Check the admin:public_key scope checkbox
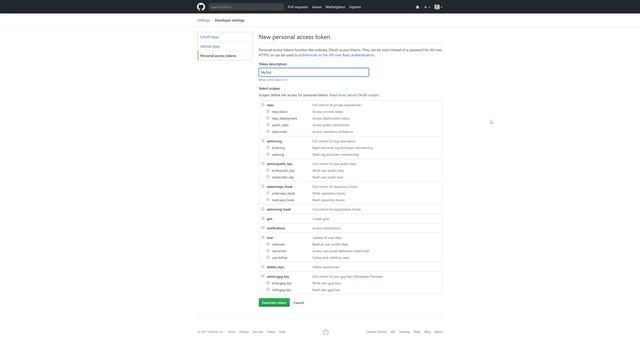This screenshot has width=640, height=360. coord(263,164)
